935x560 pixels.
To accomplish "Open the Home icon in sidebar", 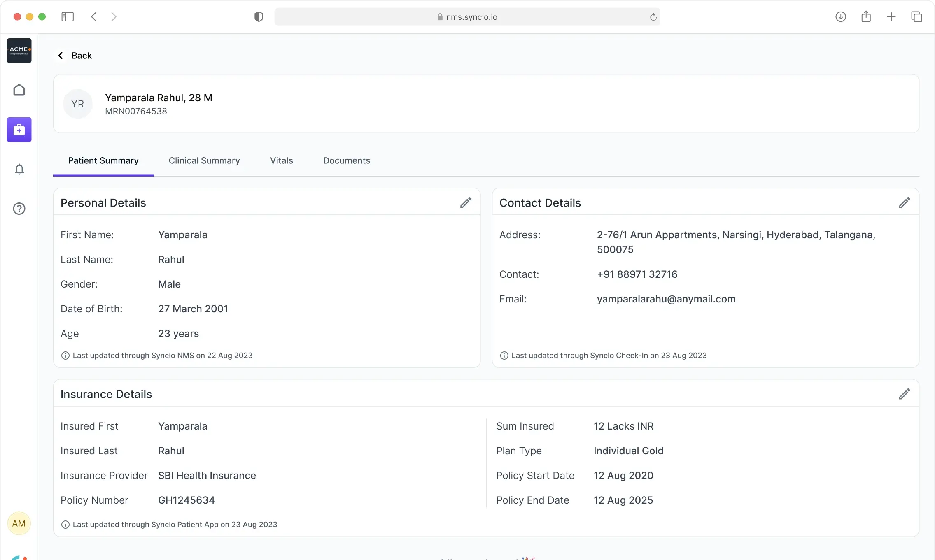I will pyautogui.click(x=19, y=90).
